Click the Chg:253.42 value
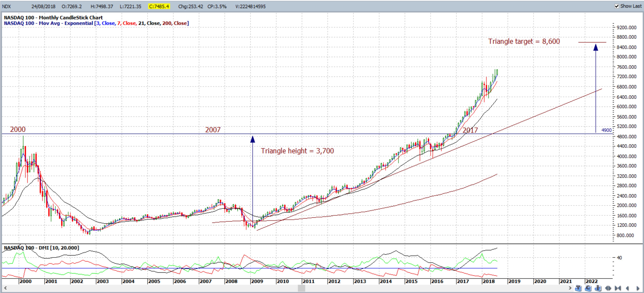 [190, 7]
